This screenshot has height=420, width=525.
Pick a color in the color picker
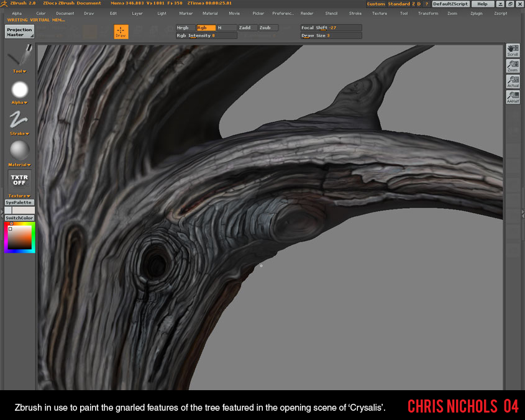(19, 237)
